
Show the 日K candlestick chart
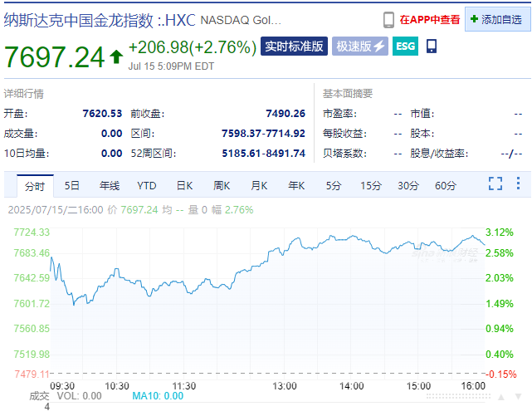click(184, 185)
